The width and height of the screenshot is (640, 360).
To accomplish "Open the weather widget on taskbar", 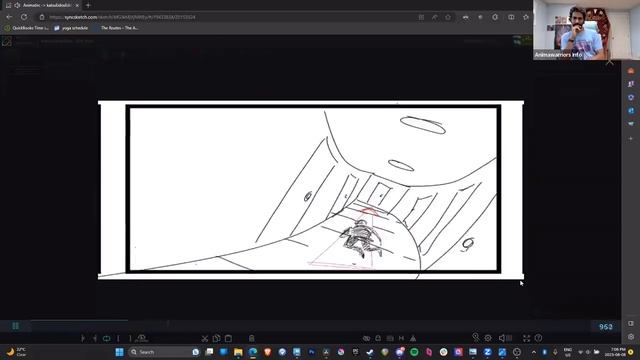I will pos(16,352).
